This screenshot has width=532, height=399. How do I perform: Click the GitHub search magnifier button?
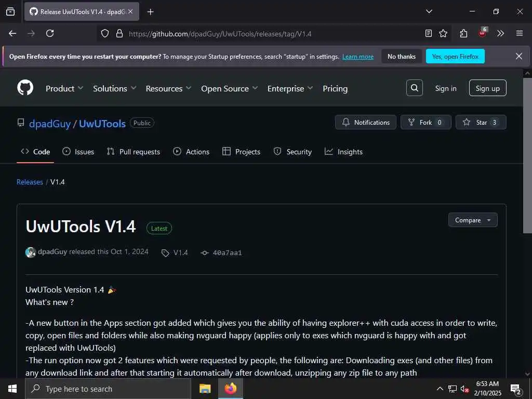pos(414,88)
